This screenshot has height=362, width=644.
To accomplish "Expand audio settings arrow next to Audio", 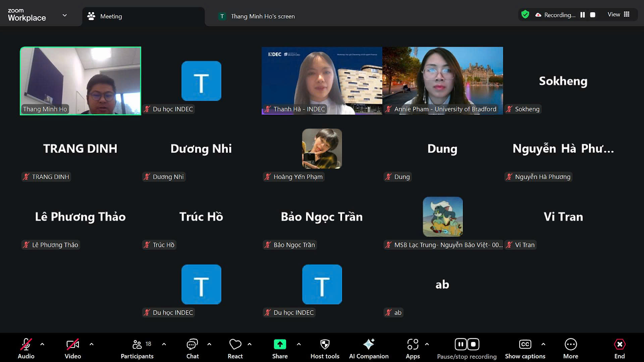I will [x=42, y=344].
